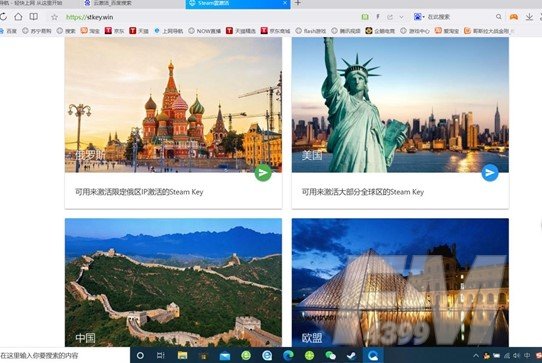This screenshot has width=542, height=363.
Task: Click the blue arrow button on the USA card
Action: [490, 173]
